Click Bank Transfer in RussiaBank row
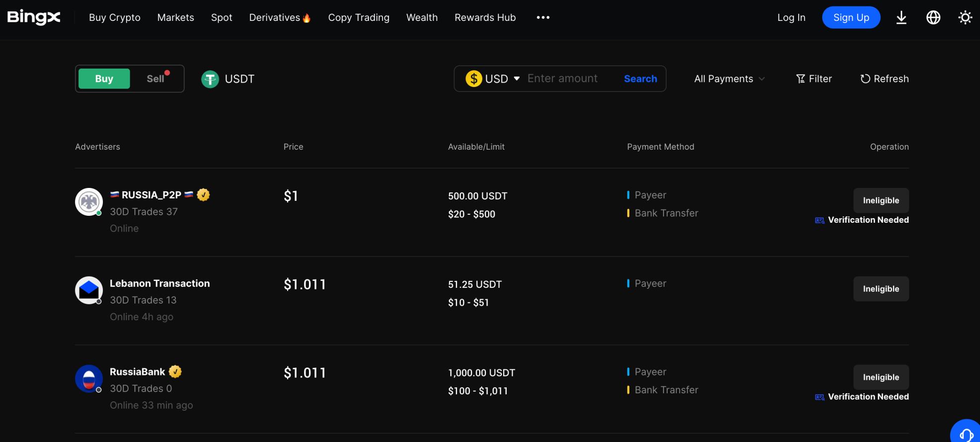The width and height of the screenshot is (980, 442). pyautogui.click(x=667, y=390)
